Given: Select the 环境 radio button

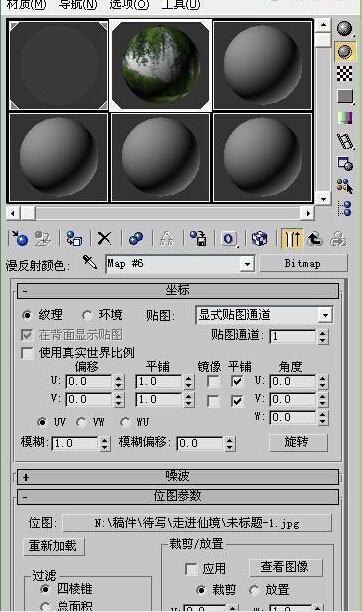Looking at the screenshot, I should click(x=87, y=315).
